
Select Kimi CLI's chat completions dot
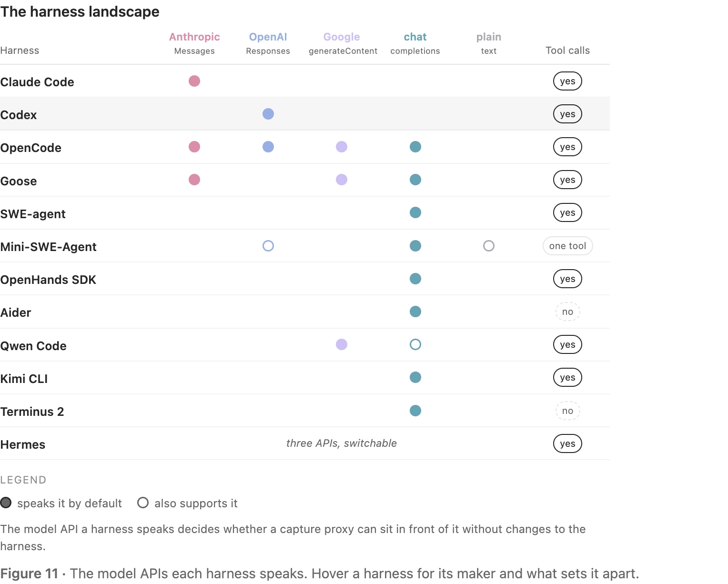415,377
